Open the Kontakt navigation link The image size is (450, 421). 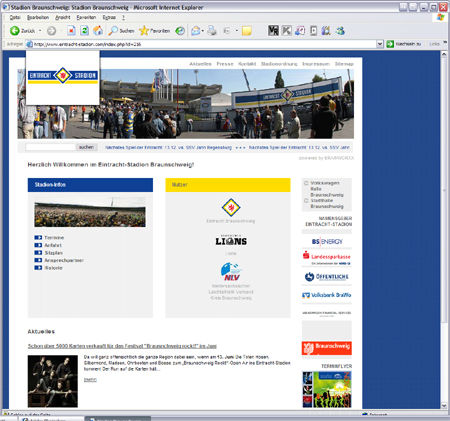247,64
